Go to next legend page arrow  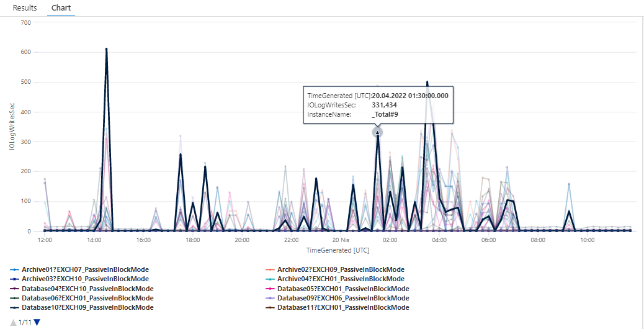pos(37,322)
